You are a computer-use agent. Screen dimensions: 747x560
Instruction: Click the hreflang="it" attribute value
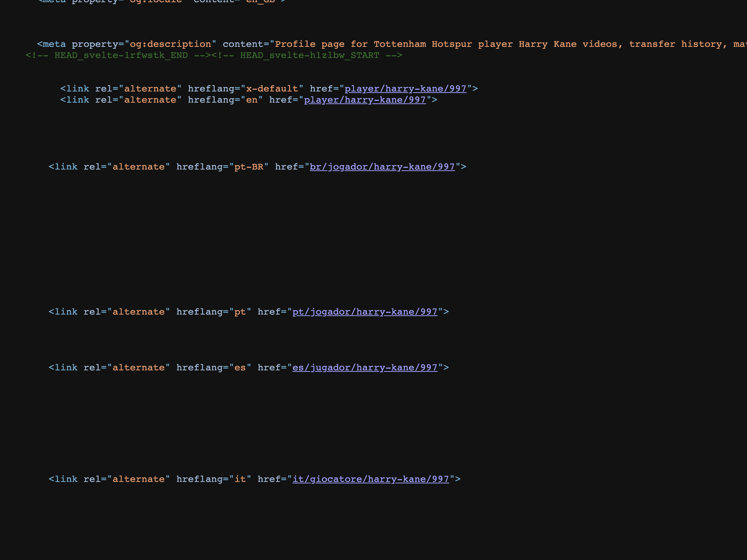coord(212,479)
